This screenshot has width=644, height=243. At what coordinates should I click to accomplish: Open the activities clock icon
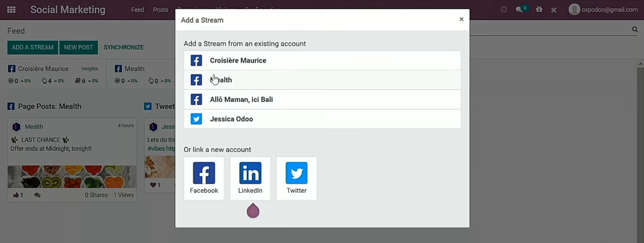pos(504,9)
